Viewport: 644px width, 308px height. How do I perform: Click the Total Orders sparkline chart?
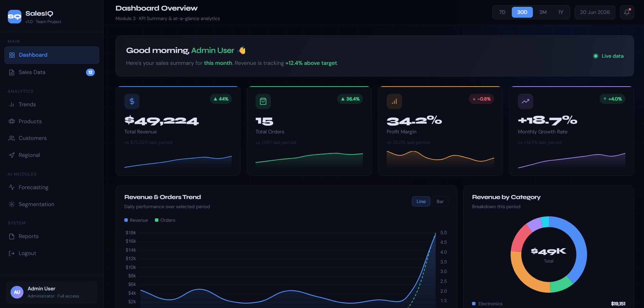click(309, 160)
